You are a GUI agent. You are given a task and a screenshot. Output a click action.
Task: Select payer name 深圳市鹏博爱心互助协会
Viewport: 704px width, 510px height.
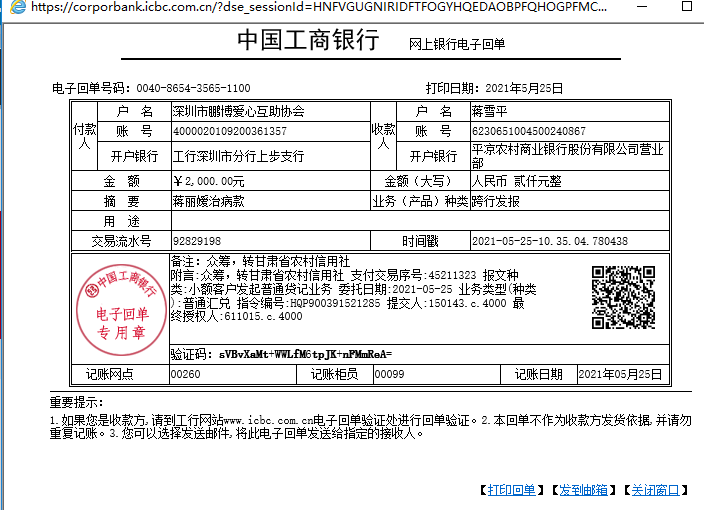pyautogui.click(x=238, y=111)
